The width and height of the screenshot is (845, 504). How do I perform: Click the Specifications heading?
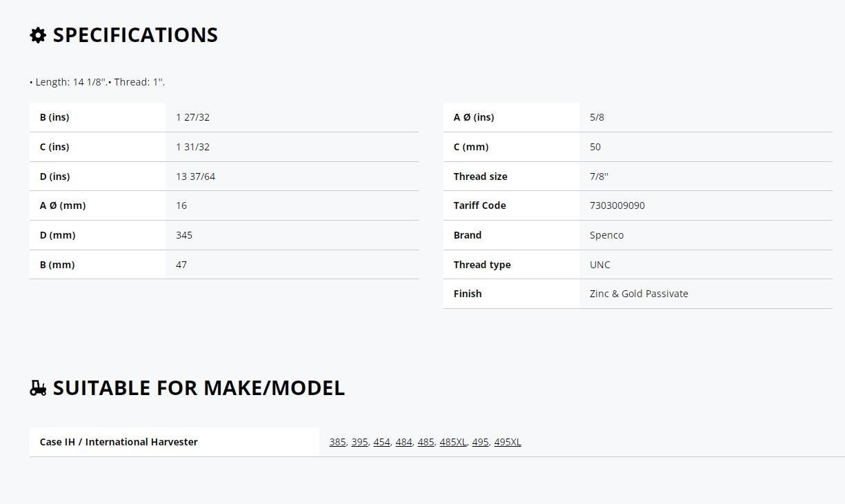(x=135, y=35)
